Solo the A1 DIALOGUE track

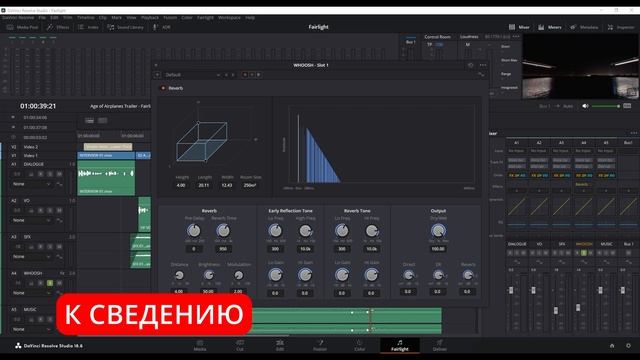(x=50, y=174)
